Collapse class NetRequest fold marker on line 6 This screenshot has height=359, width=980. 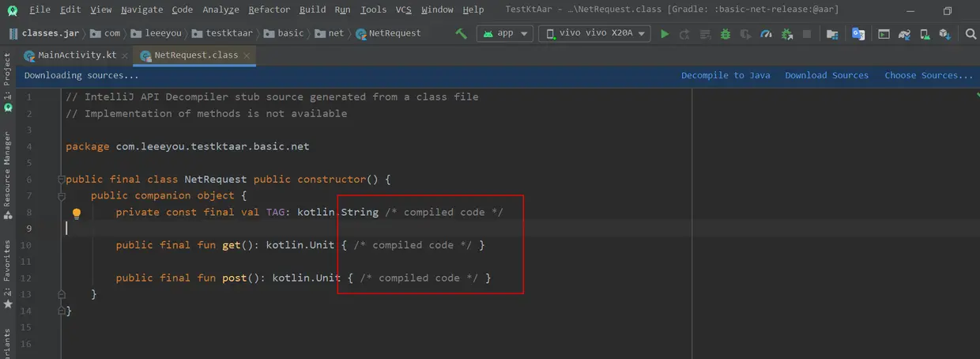coord(62,179)
